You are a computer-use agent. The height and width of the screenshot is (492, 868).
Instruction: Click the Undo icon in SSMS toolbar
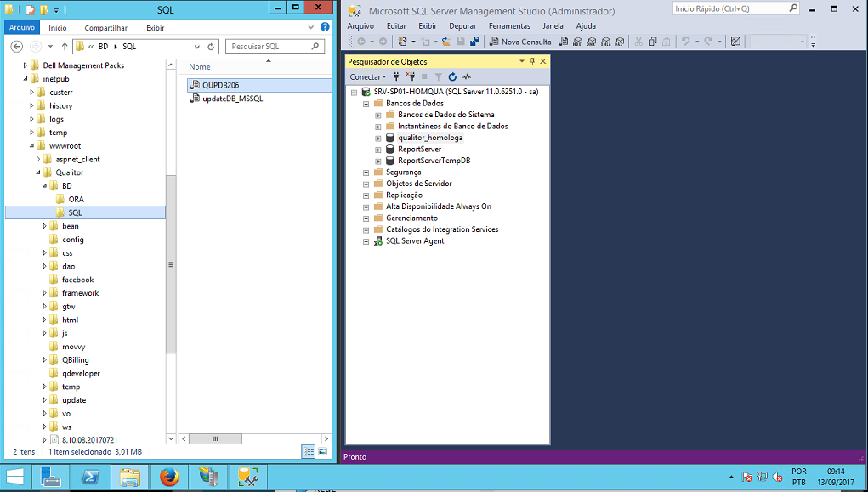pyautogui.click(x=685, y=42)
